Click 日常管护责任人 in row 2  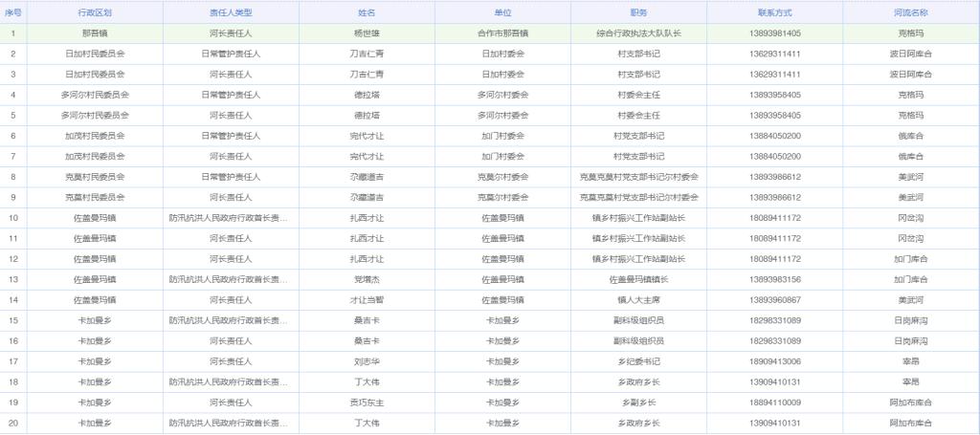(x=231, y=54)
